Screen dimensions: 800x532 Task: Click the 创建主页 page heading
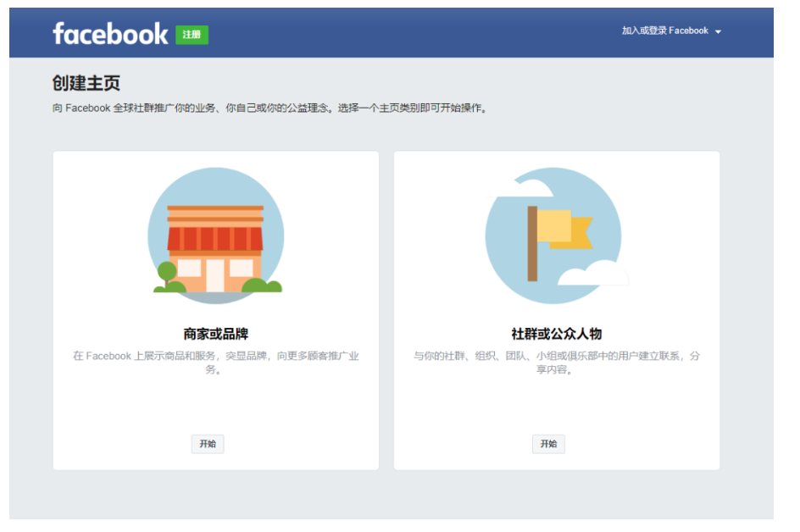[86, 83]
